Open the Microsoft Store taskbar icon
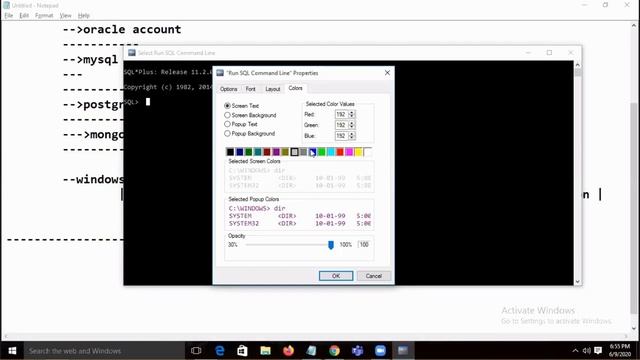 (242, 351)
